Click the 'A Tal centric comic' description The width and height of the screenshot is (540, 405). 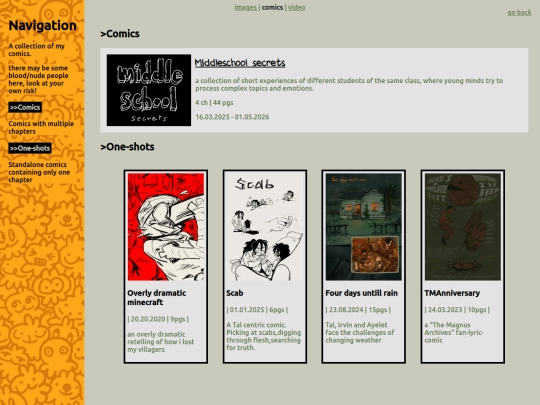click(x=264, y=336)
